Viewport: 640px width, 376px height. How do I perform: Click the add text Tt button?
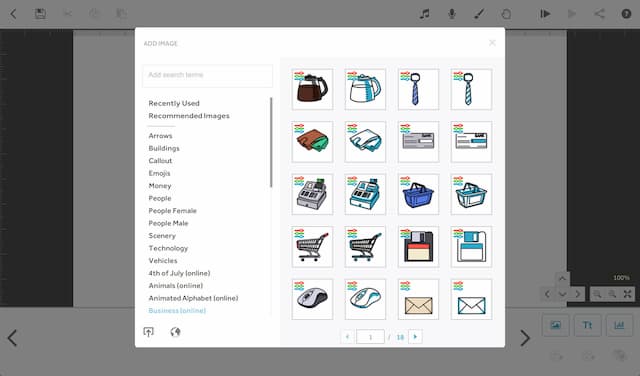pyautogui.click(x=587, y=325)
